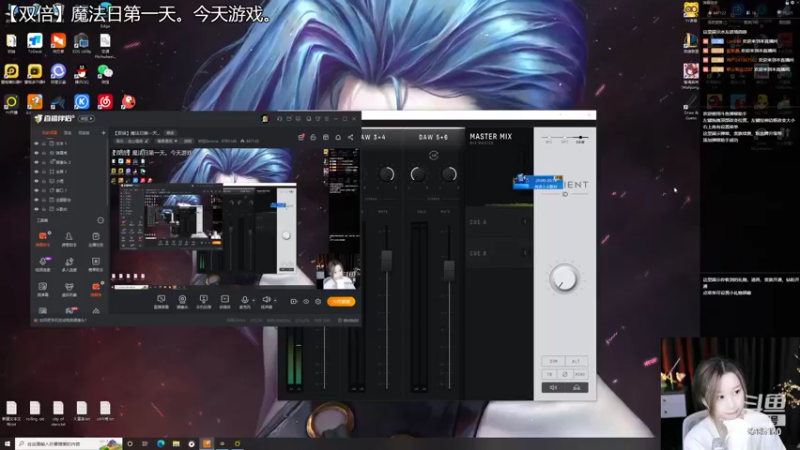This screenshot has height=450, width=800.
Task: Click the edit button beside stream title
Action: [x=170, y=133]
